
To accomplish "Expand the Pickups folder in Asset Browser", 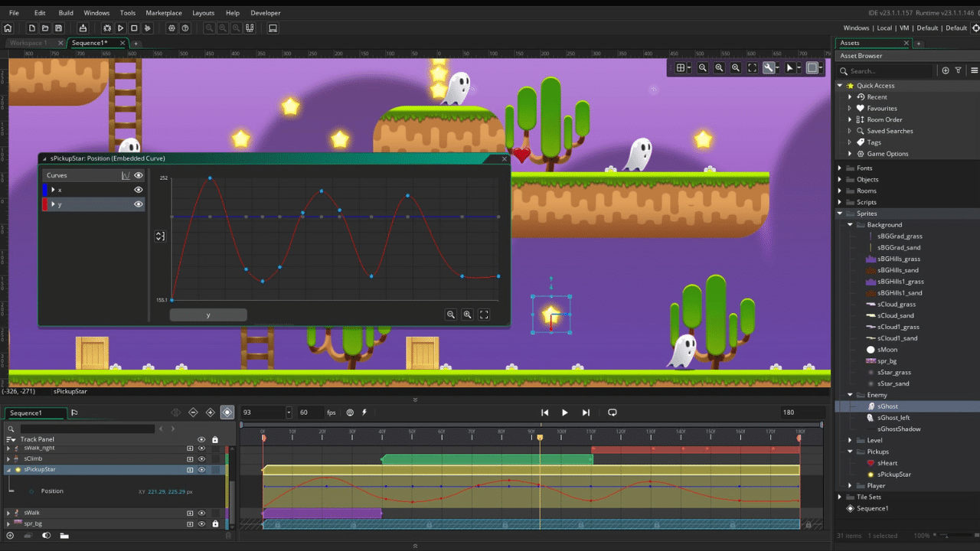I will coord(850,452).
